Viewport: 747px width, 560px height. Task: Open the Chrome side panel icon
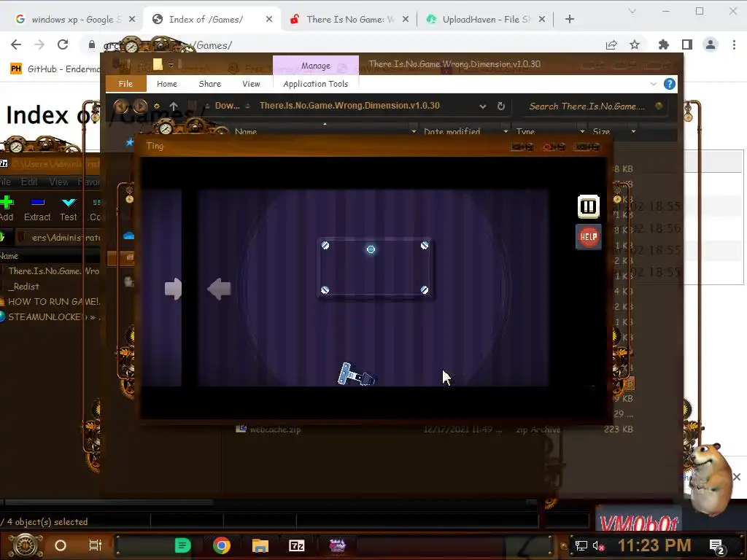point(687,44)
